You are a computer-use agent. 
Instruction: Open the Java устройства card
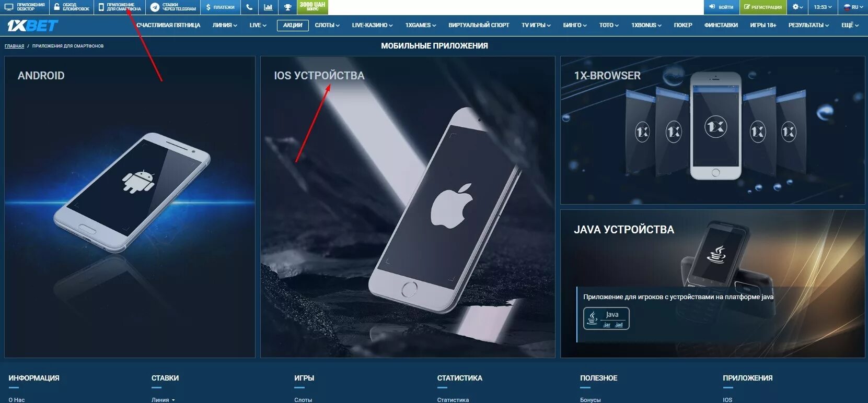(713, 284)
